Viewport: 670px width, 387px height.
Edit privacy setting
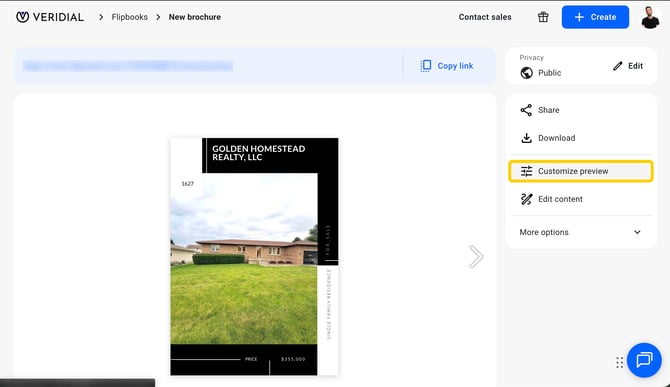click(628, 66)
